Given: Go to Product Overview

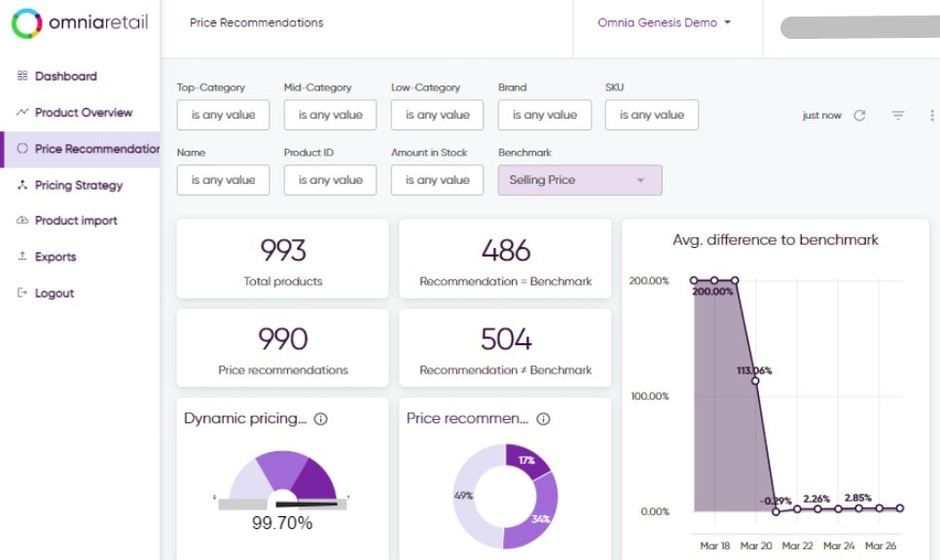Looking at the screenshot, I should 84,113.
